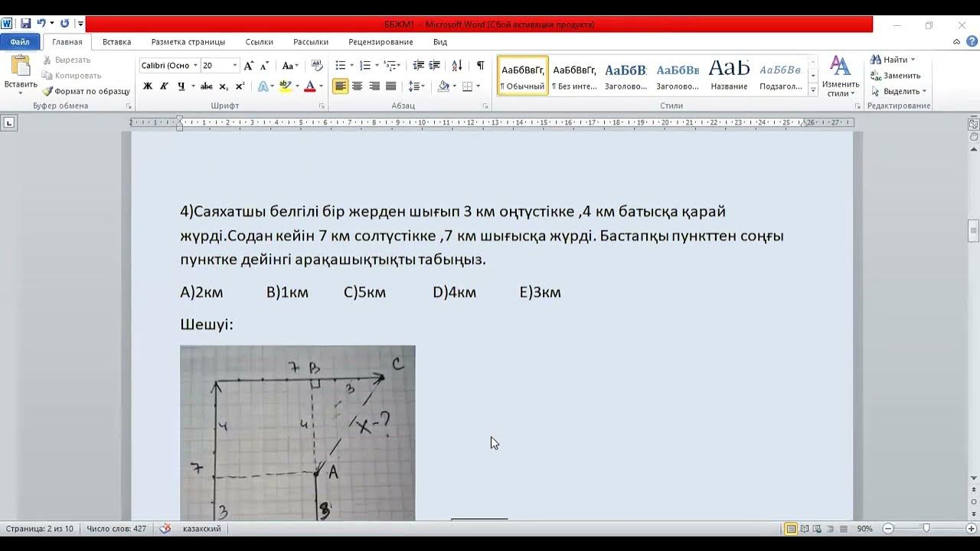Customize the Quick Access Toolbar dropdown
Viewport: 980px width, 551px height.
coord(80,24)
